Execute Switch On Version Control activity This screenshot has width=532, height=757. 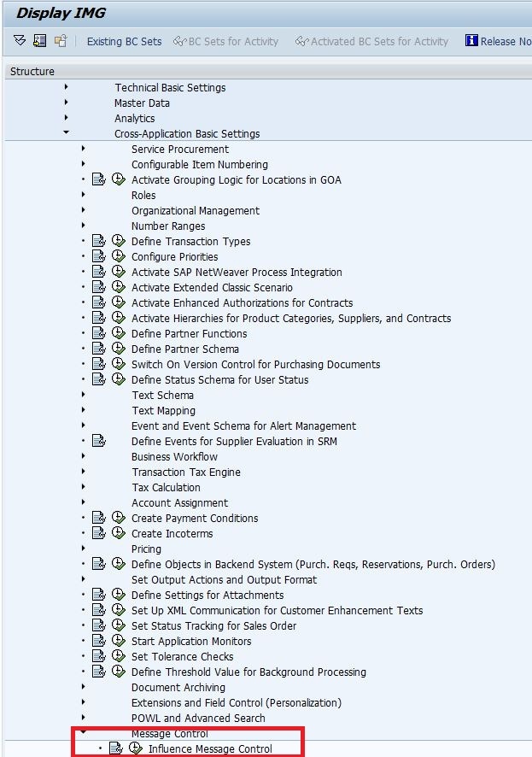(119, 363)
